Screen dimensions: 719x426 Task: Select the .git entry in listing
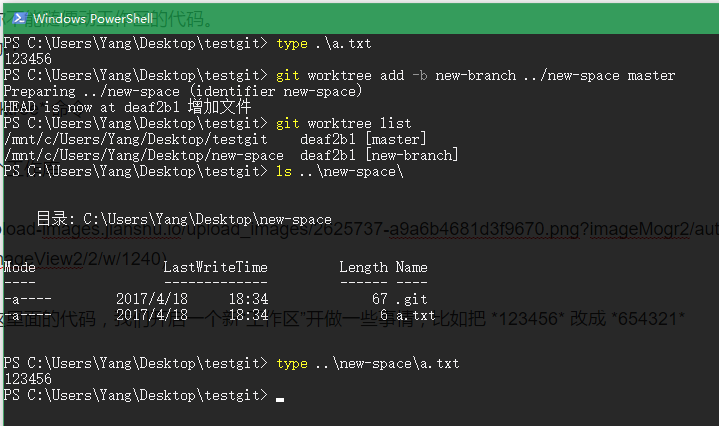coord(411,299)
